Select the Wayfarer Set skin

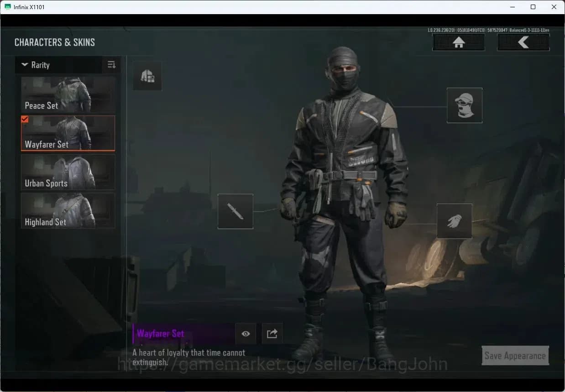pos(68,133)
